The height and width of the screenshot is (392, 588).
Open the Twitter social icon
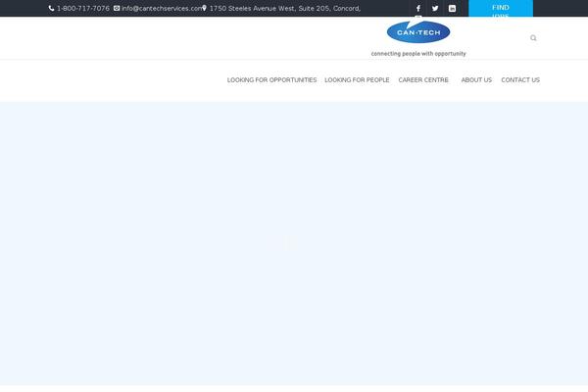[x=435, y=8]
